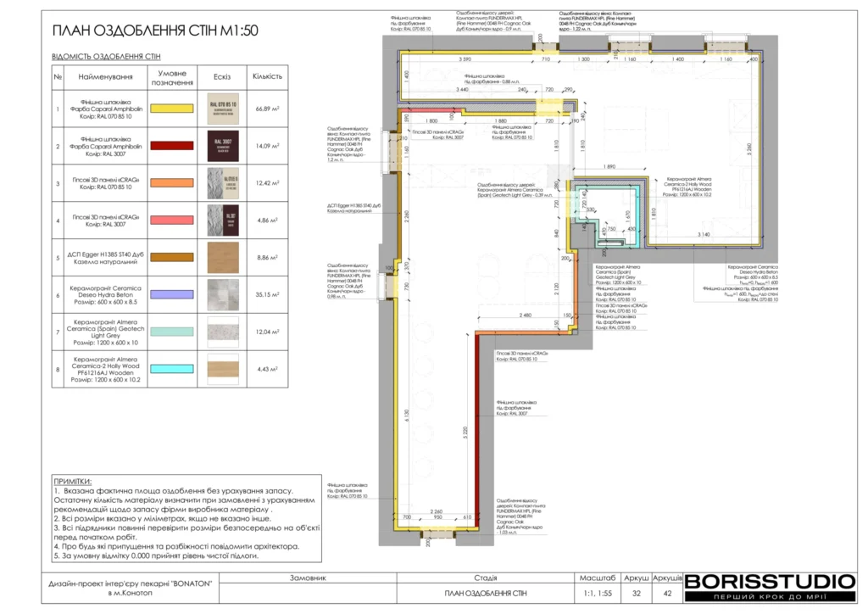The image size is (868, 614).
Task: Click the purple Deseo Hydra Beton swatch
Action: click(172, 294)
